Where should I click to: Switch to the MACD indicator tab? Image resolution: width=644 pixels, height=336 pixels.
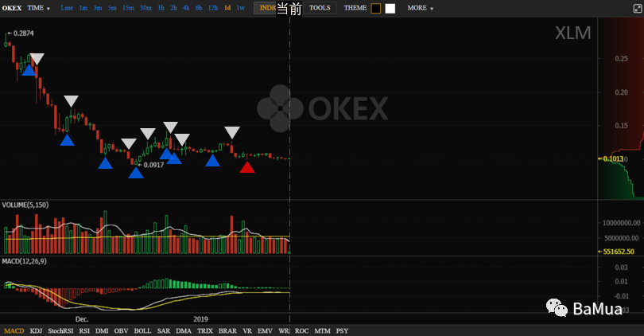point(14,330)
